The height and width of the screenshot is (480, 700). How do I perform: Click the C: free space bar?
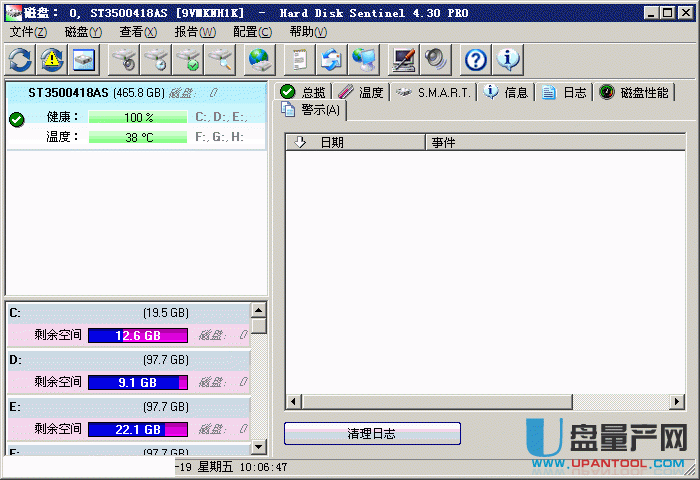pos(138,336)
